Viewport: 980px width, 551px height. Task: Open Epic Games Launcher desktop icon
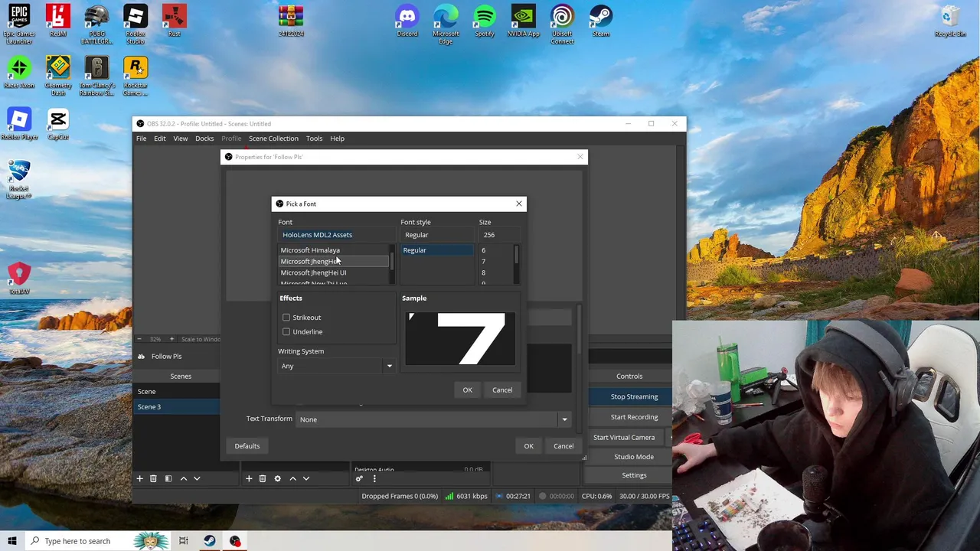pyautogui.click(x=19, y=23)
